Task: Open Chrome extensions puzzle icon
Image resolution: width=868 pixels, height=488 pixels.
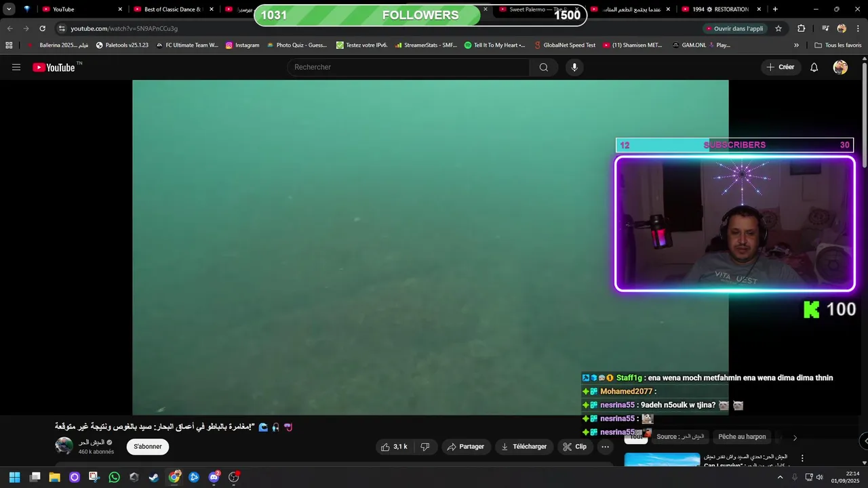Action: click(x=802, y=28)
